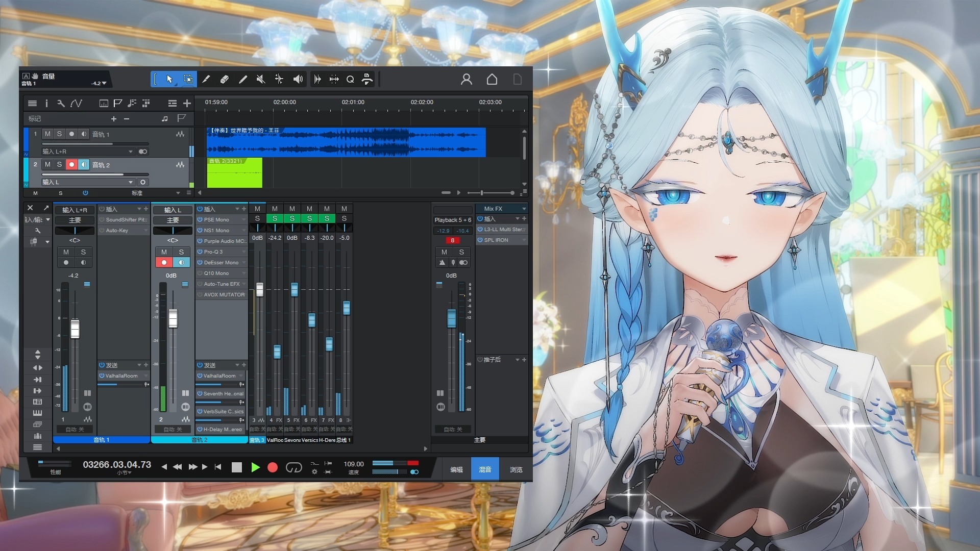
Task: Select the Arrow tool
Action: (x=169, y=79)
